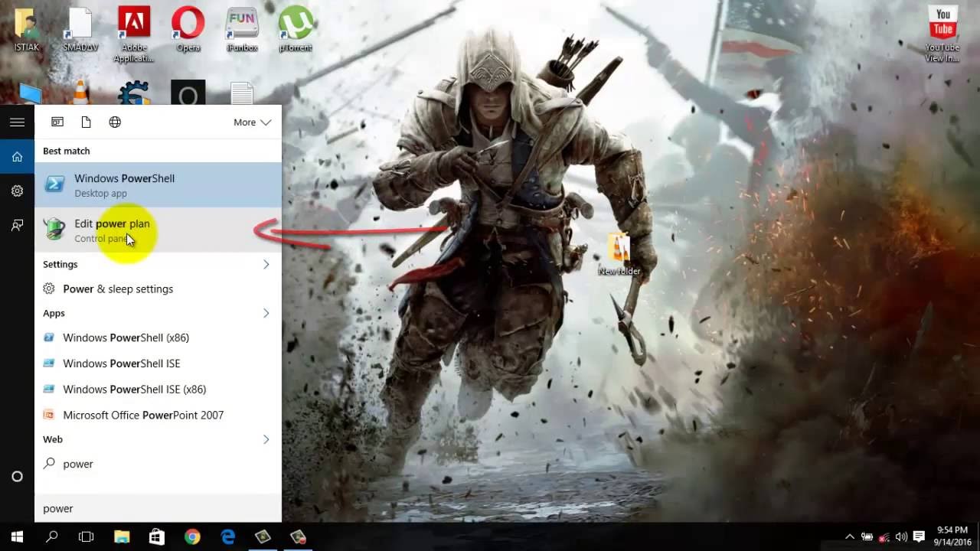
Task: Open the search settings gear in sidebar
Action: (x=17, y=191)
